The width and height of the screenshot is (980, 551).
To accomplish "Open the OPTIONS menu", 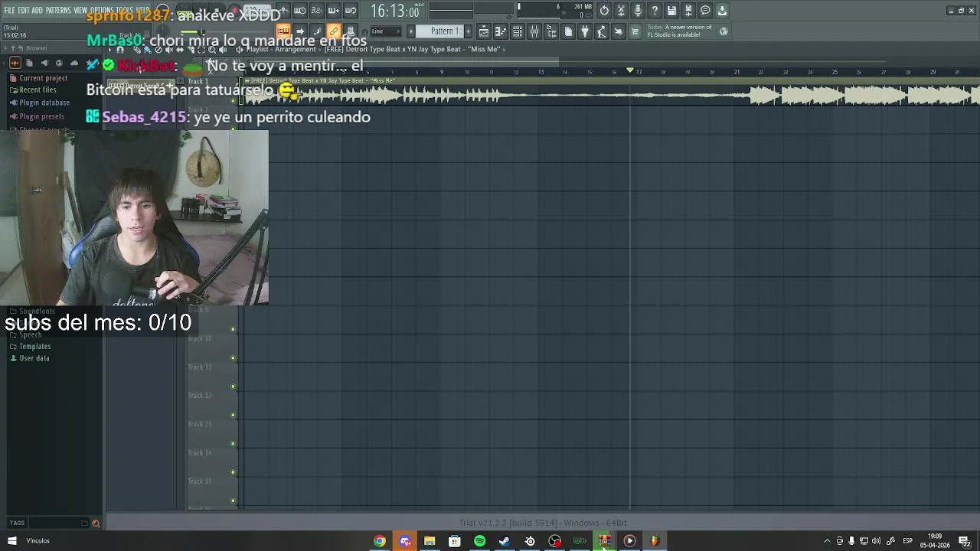I will 102,11.
